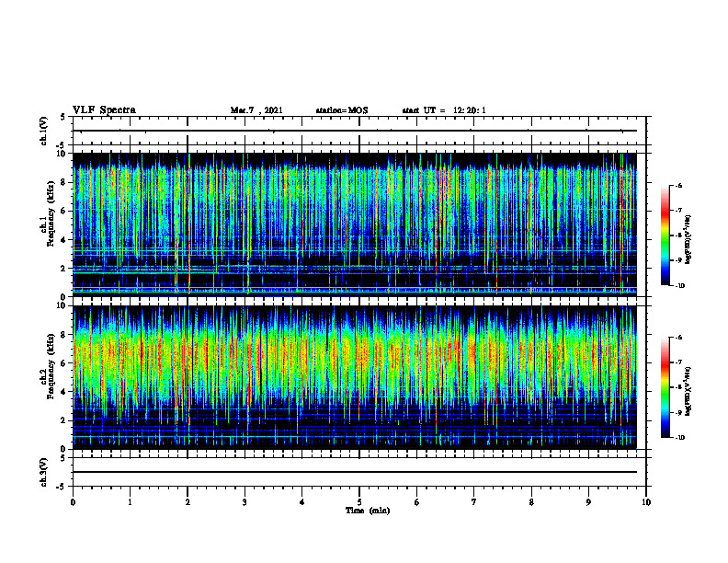Screen dimensions: 728x563
Task: Click the ch.3(V) waveform axis label
Action: tap(44, 472)
